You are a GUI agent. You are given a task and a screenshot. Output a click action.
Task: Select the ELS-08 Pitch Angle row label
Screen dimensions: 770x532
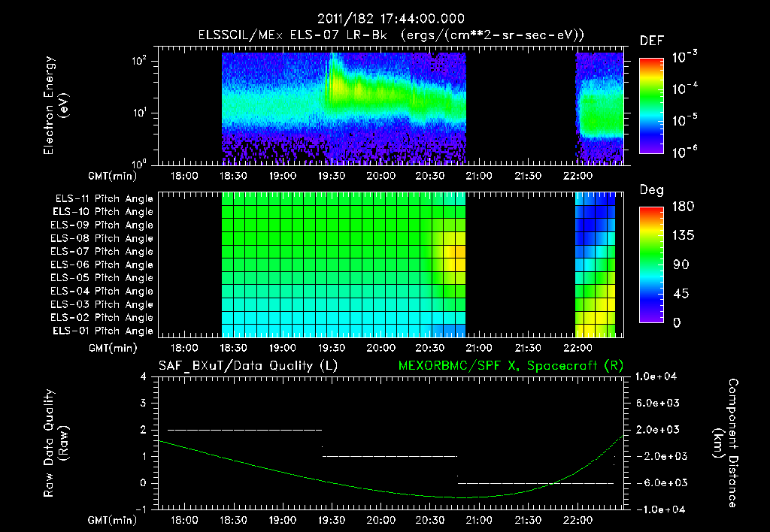(x=102, y=238)
